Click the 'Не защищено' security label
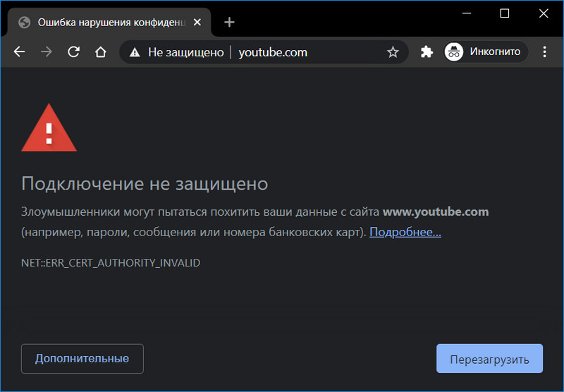This screenshot has width=564, height=392. pos(186,52)
